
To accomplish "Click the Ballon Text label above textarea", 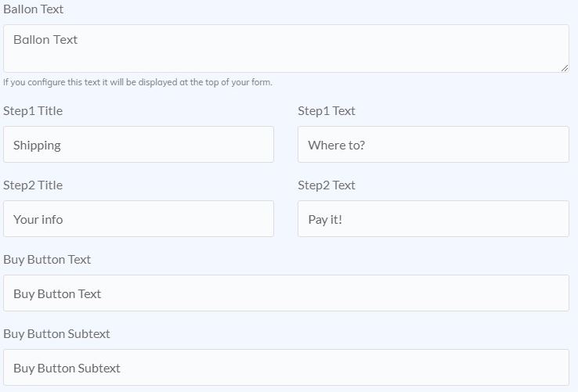I will coord(33,9).
